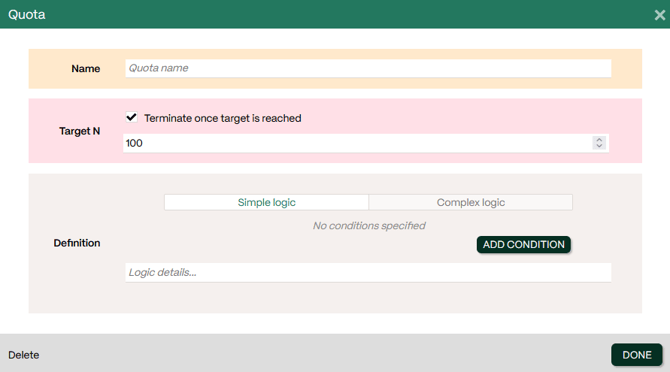Focus the Logic details text field

click(x=368, y=272)
